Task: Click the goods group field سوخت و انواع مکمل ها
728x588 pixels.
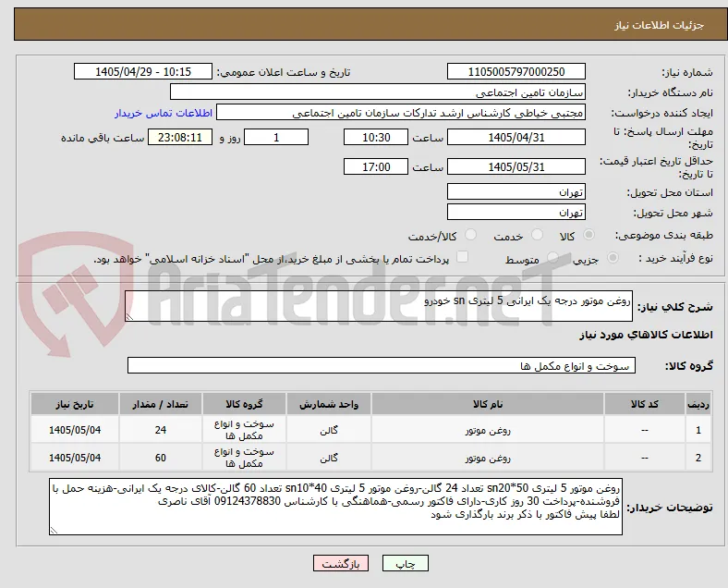Action: coord(382,365)
